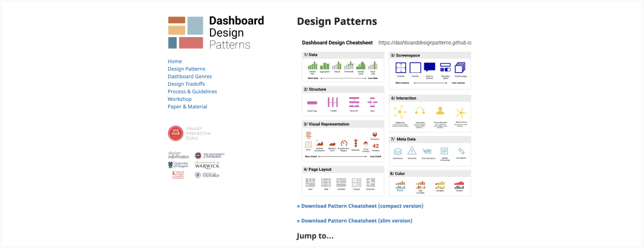Click the Dashboard Design Cheatsheet image

[x=387, y=119]
